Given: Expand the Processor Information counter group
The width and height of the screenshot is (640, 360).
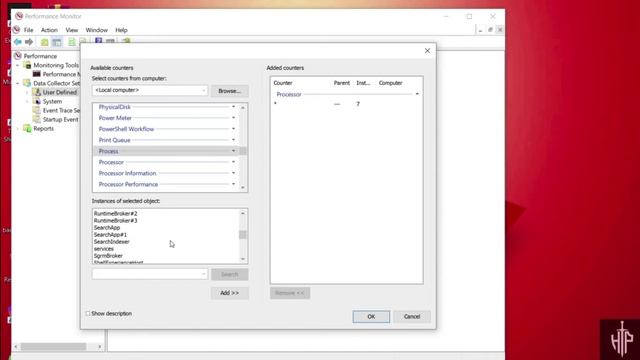Looking at the screenshot, I should (233, 173).
